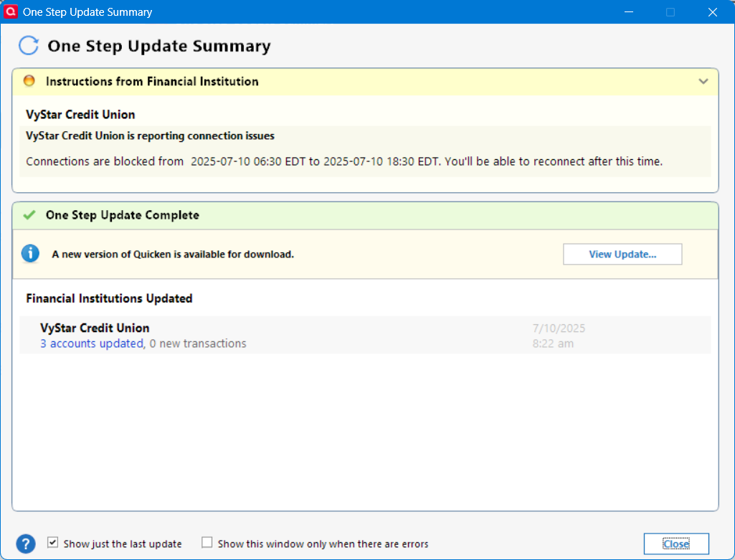Click the View Update... button
The height and width of the screenshot is (560, 735).
(x=622, y=254)
